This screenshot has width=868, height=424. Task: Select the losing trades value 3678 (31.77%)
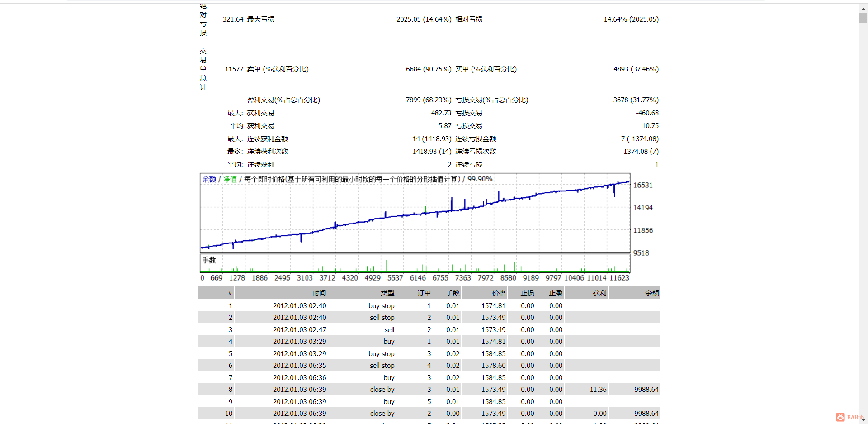636,100
